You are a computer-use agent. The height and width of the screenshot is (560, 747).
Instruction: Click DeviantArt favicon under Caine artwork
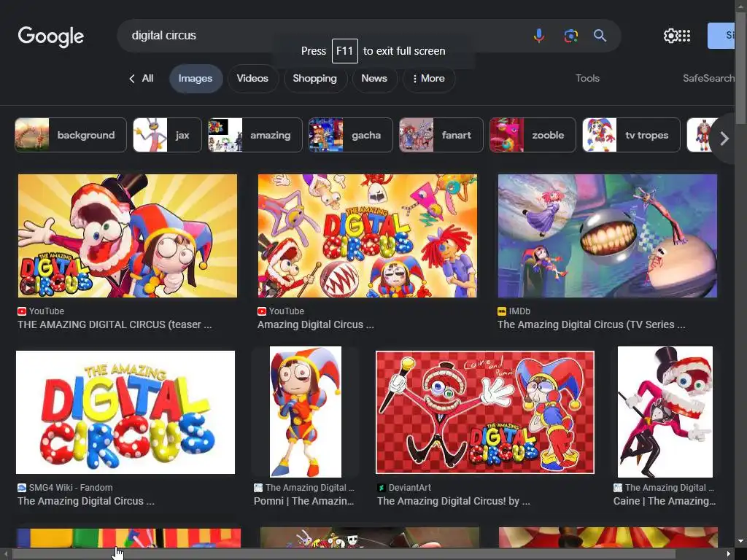(381, 488)
